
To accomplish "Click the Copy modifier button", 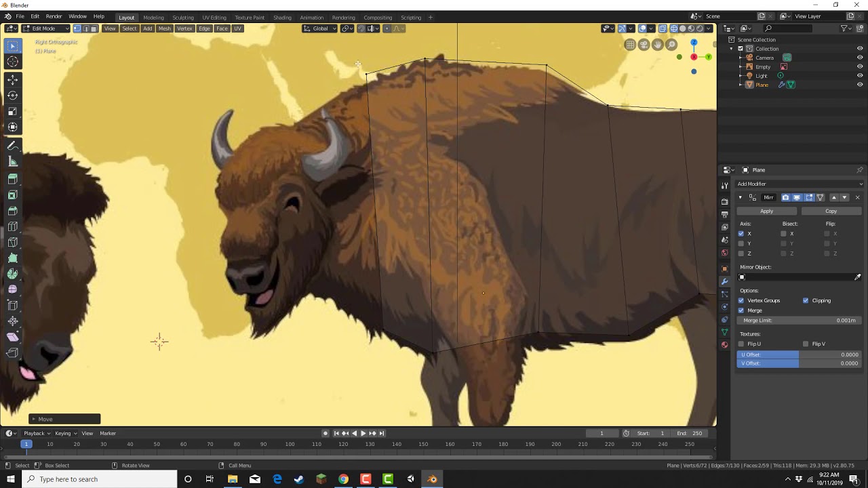I will click(831, 211).
